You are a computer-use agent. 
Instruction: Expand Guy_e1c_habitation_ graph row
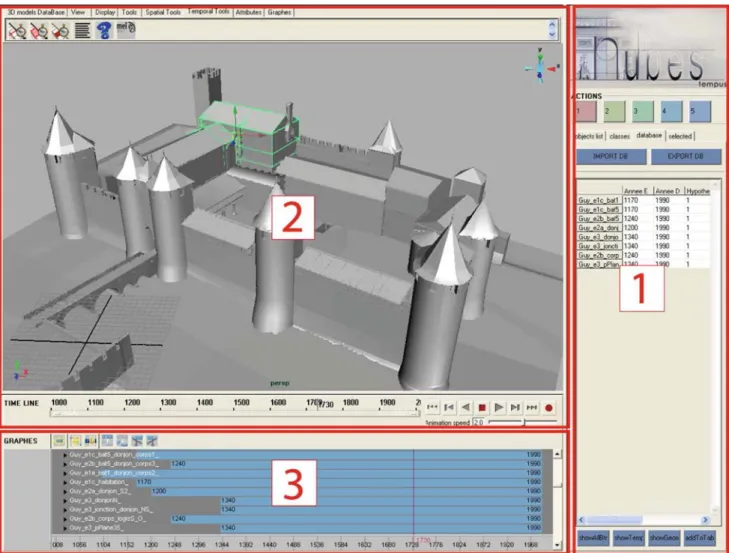(65, 482)
